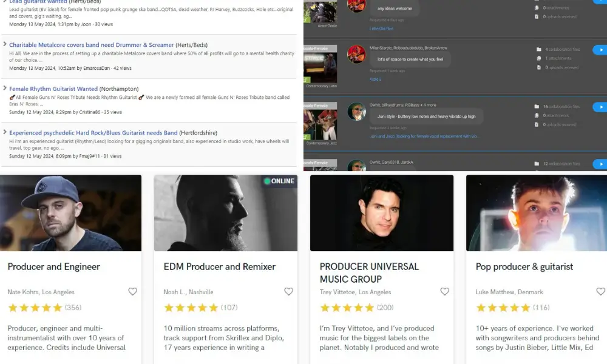Click the green ONLINE status badge

tap(279, 181)
